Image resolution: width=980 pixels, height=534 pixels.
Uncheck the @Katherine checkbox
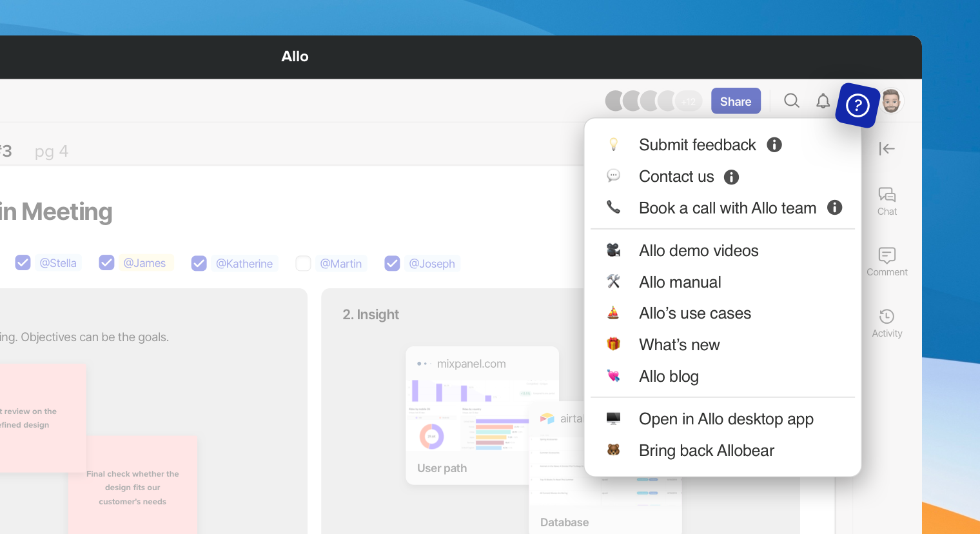(x=199, y=263)
